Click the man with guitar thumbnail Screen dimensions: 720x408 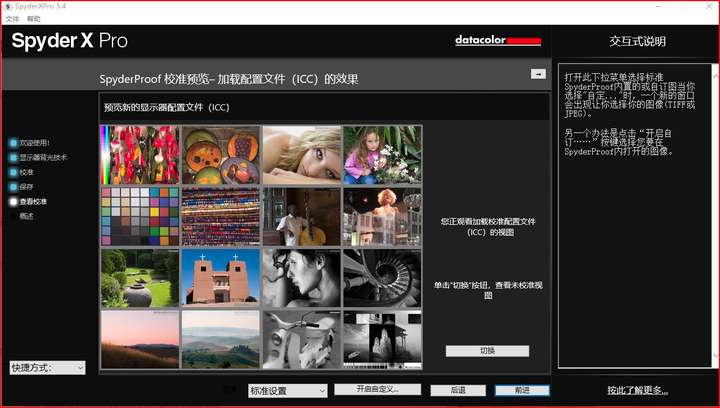(x=302, y=217)
